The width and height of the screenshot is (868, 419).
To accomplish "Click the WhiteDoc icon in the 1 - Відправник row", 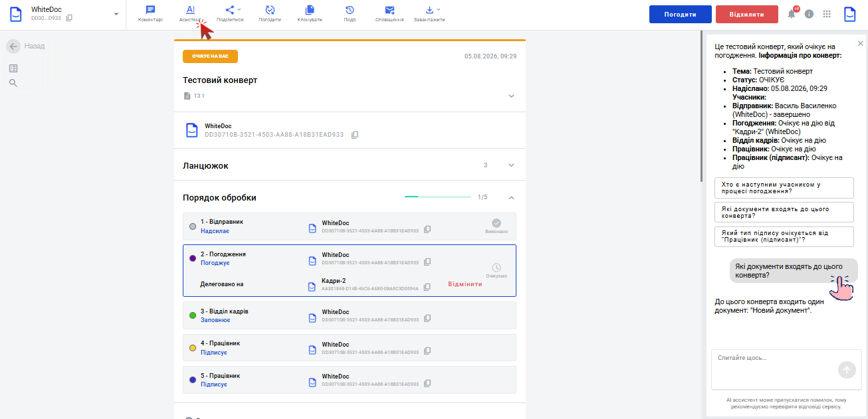I will point(312,228).
